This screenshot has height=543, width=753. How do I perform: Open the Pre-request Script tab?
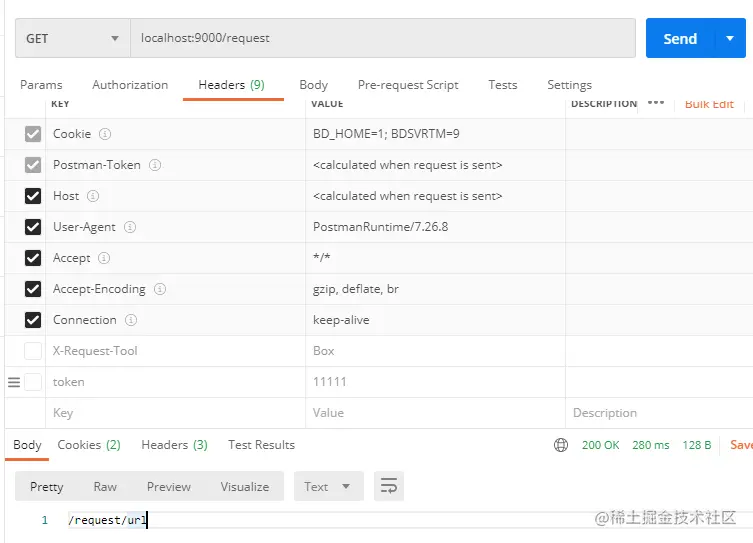click(x=408, y=85)
